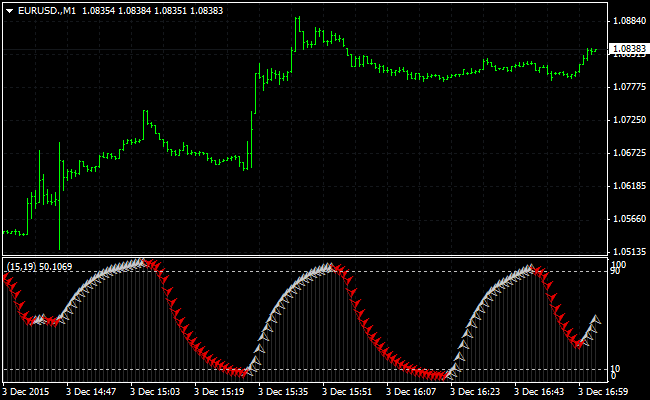Select the 3 Dec 15:03 time marker
This screenshot has height=400, width=650.
(157, 391)
